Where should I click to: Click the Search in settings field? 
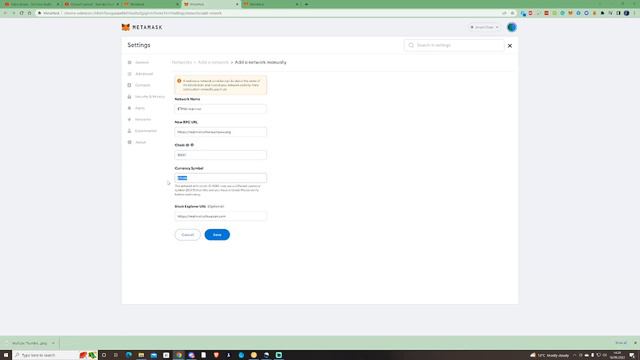click(454, 45)
